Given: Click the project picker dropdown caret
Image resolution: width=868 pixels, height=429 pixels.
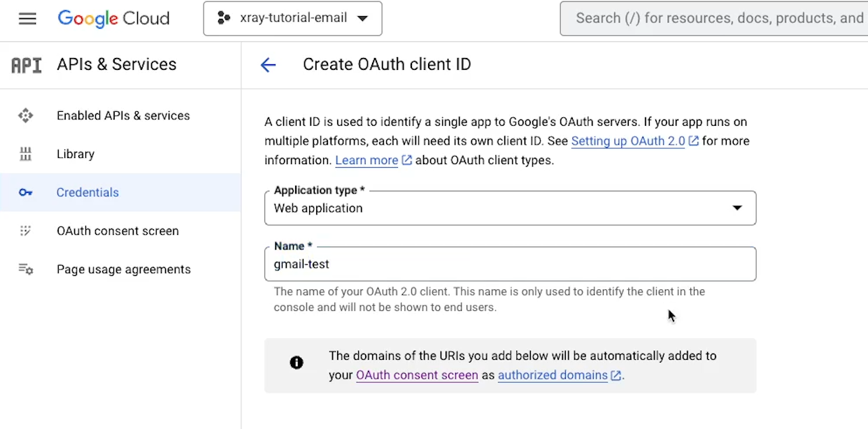Looking at the screenshot, I should click(x=362, y=19).
